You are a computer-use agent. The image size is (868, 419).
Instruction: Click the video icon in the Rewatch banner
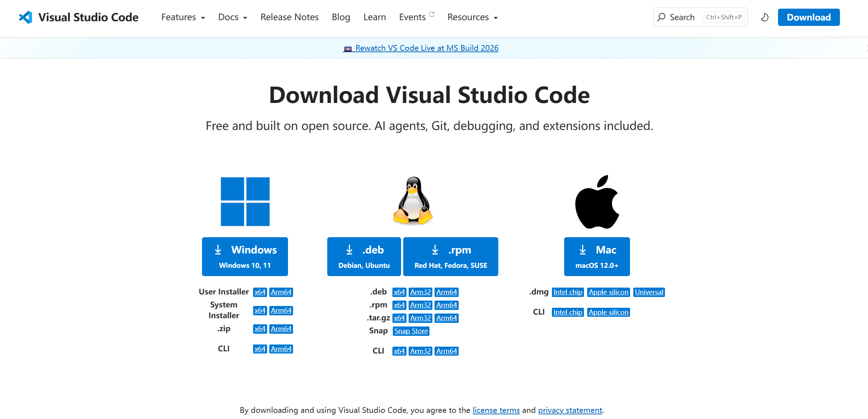[x=348, y=49]
